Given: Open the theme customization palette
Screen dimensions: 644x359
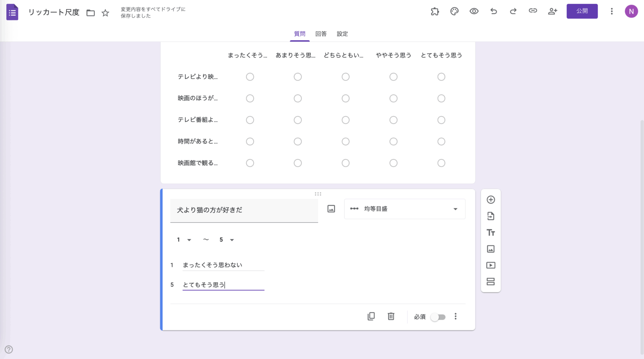Looking at the screenshot, I should (454, 11).
